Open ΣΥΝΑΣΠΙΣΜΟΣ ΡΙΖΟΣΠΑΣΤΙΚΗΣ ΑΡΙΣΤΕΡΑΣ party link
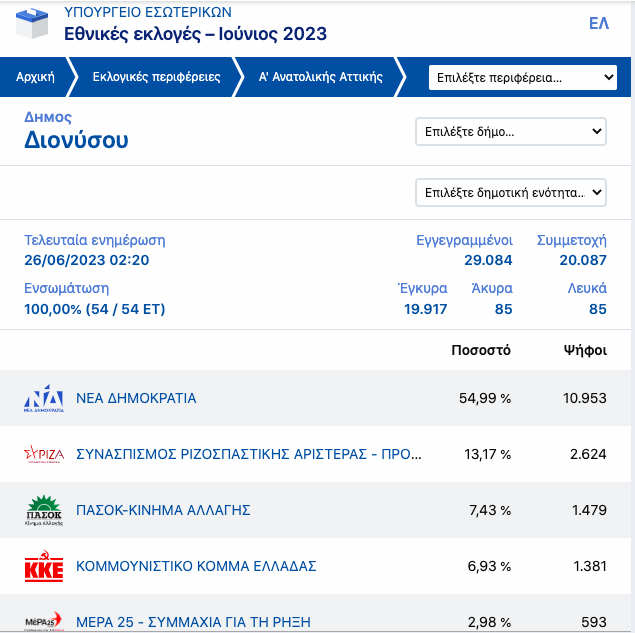635x633 pixels. point(249,454)
